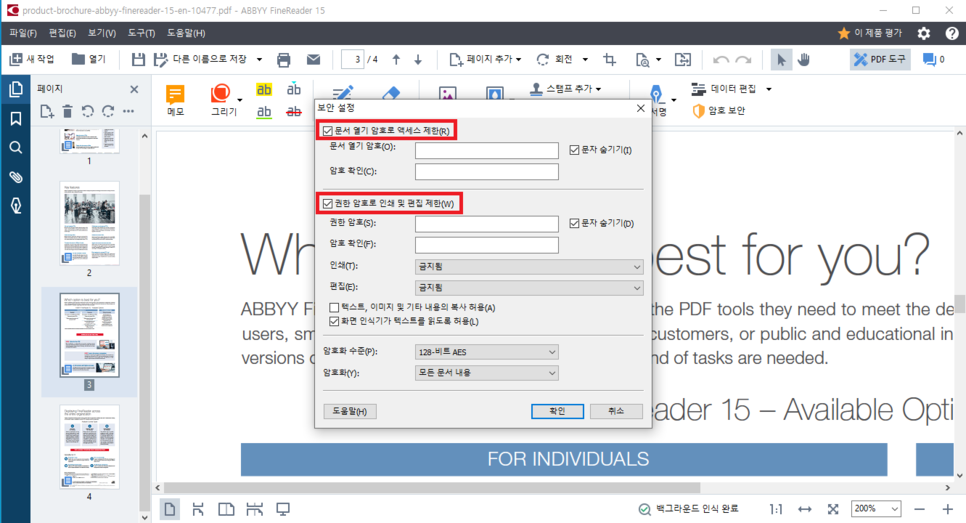Close the 페이지 panel
Image resolution: width=966 pixels, height=523 pixels.
pos(134,89)
